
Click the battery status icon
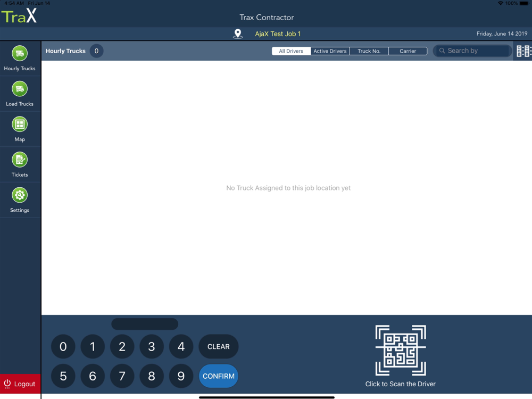coord(524,3)
